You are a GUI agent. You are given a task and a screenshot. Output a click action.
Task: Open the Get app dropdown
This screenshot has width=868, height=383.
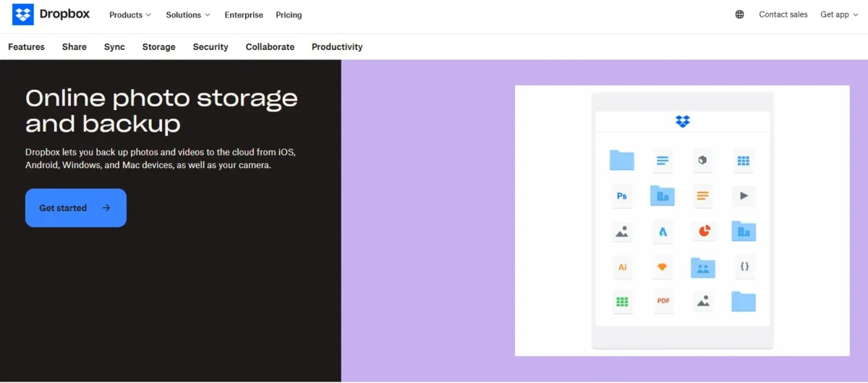point(839,14)
